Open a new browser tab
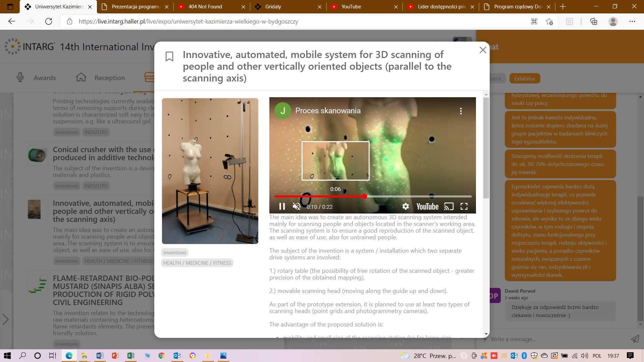The image size is (644, 362). 563,7
